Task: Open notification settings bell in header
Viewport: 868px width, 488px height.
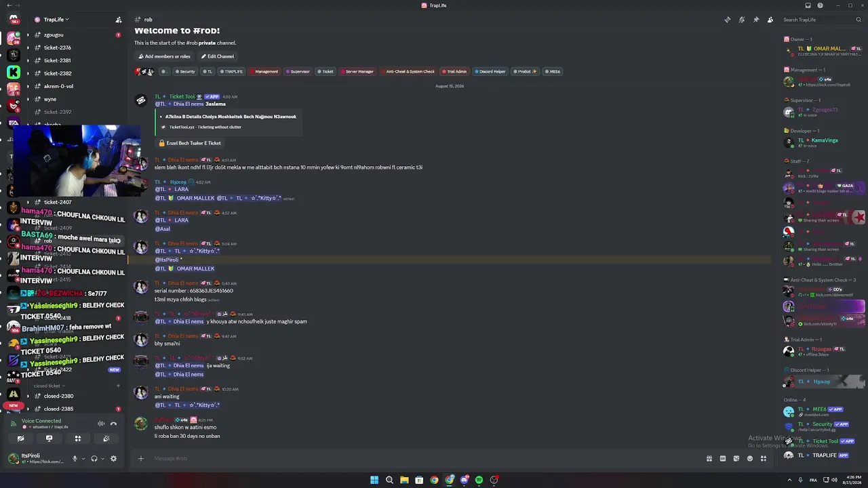Action: click(742, 20)
